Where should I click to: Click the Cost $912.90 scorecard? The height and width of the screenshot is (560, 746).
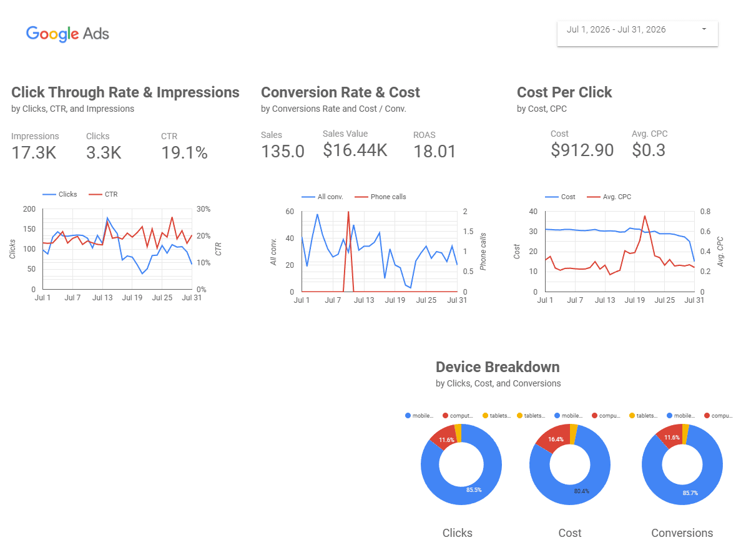(582, 144)
